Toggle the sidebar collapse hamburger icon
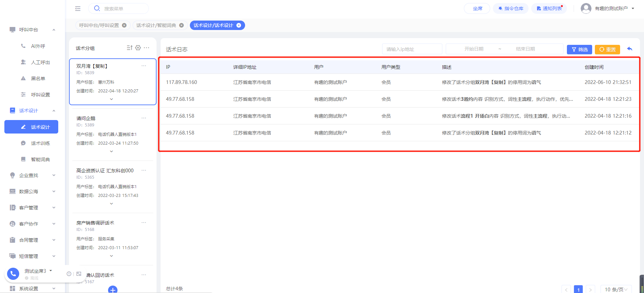This screenshot has width=644, height=293. pyautogui.click(x=78, y=8)
